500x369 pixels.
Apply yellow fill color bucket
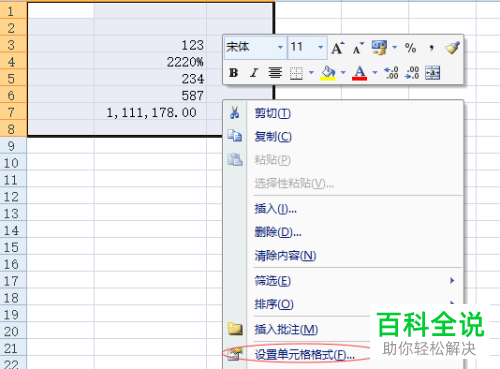tap(328, 73)
